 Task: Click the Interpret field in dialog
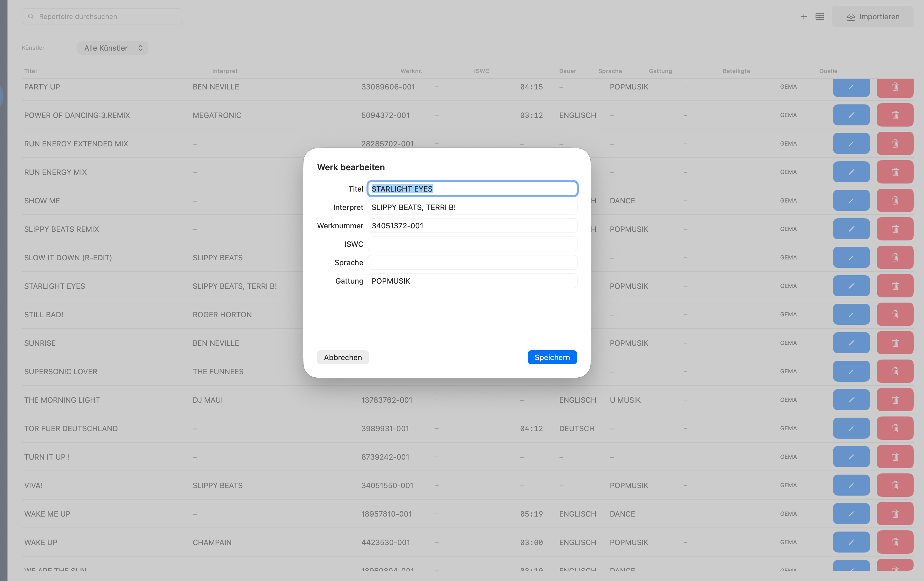pos(472,207)
